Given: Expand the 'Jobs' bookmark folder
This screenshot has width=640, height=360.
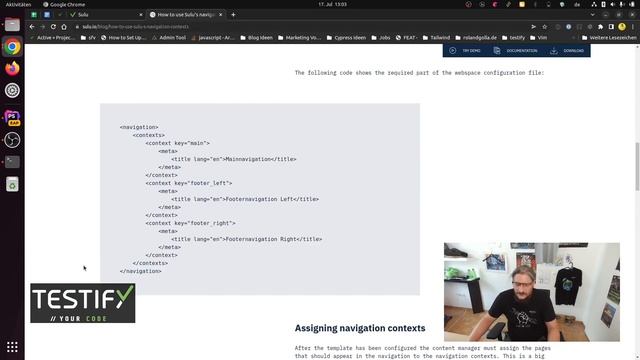Looking at the screenshot, I should pos(381,38).
